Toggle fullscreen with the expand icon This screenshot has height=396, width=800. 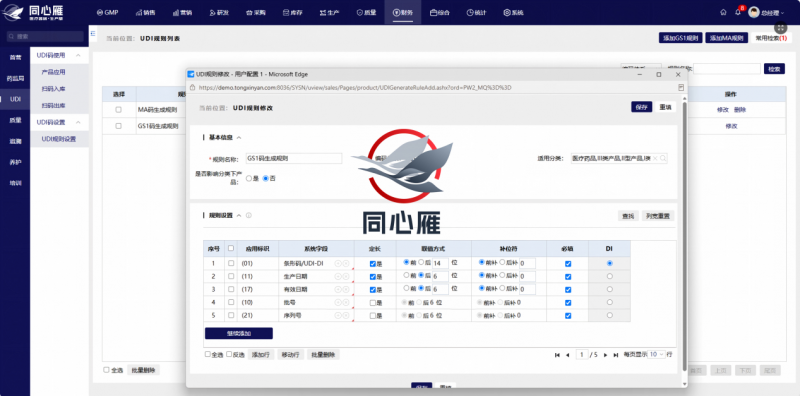click(781, 29)
